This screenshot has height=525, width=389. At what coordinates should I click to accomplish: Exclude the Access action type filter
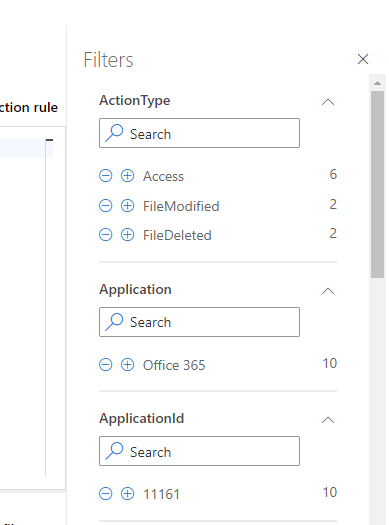105,175
